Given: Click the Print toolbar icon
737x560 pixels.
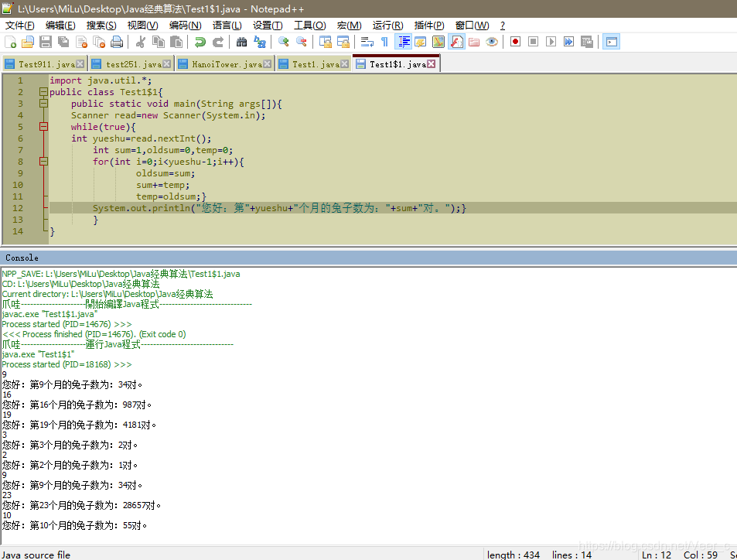Looking at the screenshot, I should pos(117,43).
